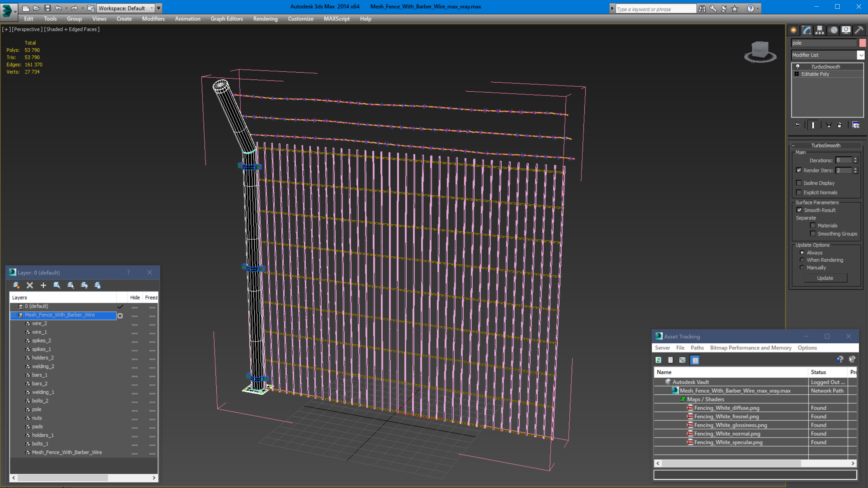Enable the Isoline Display checkbox
This screenshot has height=488, width=868.
pyautogui.click(x=799, y=183)
